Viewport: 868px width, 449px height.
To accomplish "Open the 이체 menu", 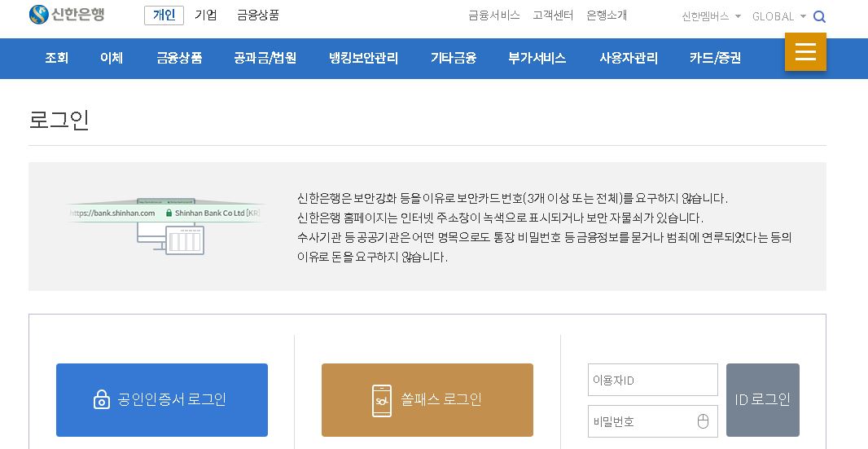I will coord(112,58).
